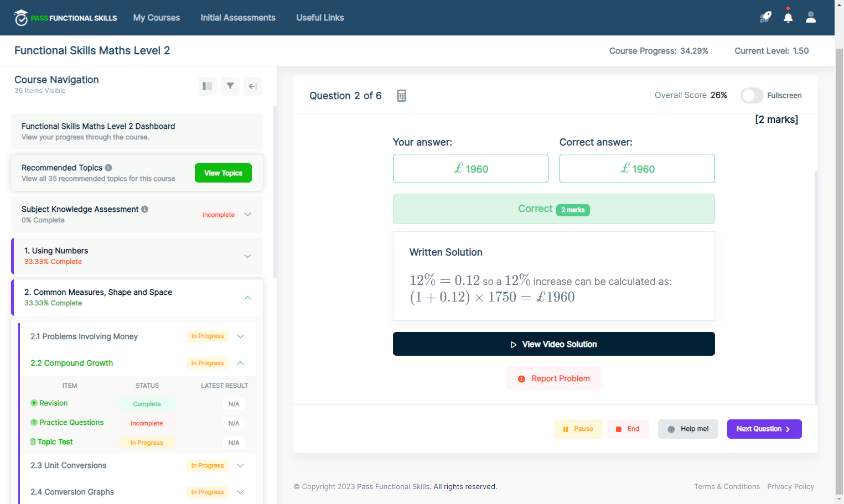This screenshot has height=504, width=844.
Task: Click the Topic Test document icon
Action: [x=33, y=442]
